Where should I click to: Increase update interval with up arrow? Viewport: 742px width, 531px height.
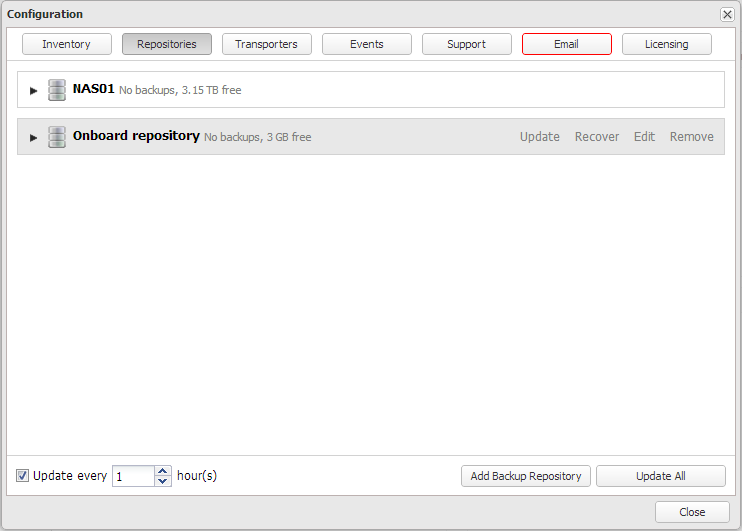tap(163, 471)
